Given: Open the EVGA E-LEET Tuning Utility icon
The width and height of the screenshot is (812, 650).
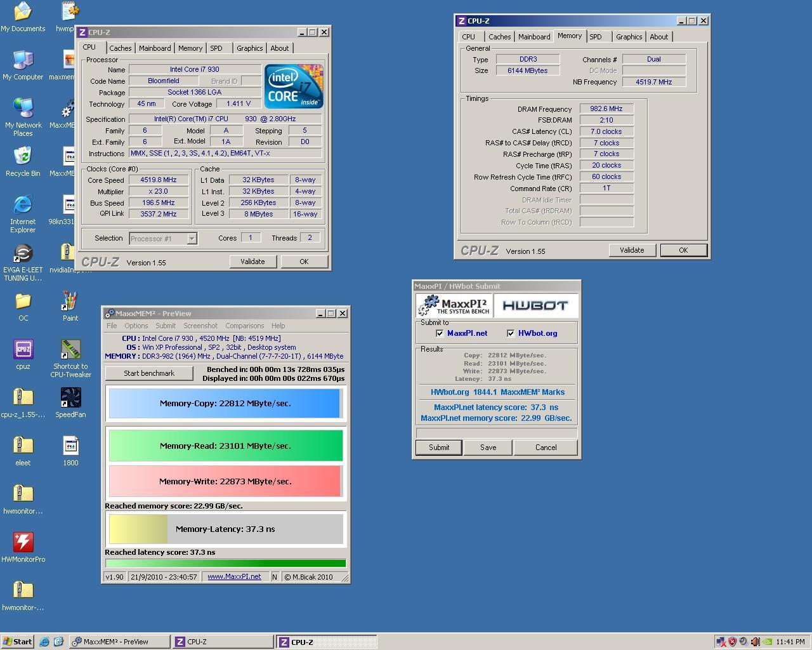Looking at the screenshot, I should [x=23, y=262].
